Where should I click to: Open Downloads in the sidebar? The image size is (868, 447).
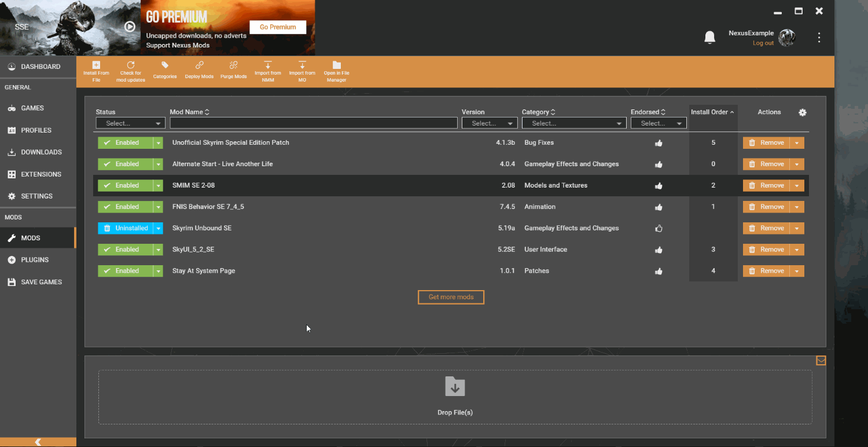(x=41, y=152)
